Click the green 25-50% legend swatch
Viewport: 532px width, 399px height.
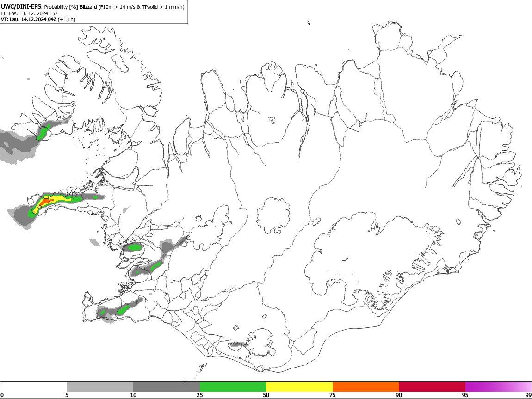tap(233, 387)
